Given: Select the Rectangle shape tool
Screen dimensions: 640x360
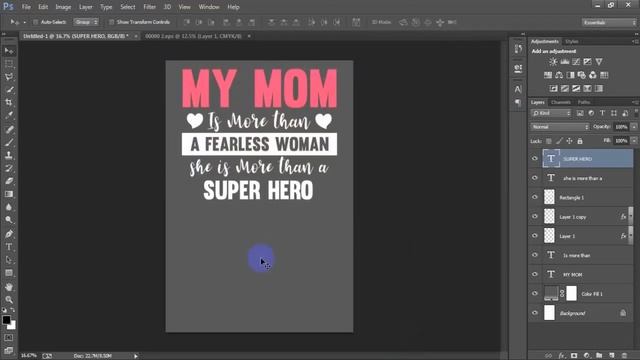Looking at the screenshot, I should (9, 273).
